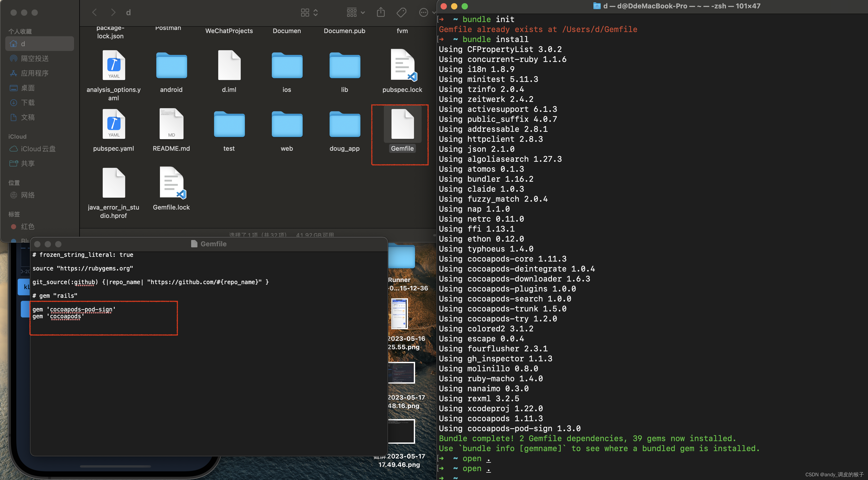Select the analysis_options.yaml file

click(x=114, y=66)
